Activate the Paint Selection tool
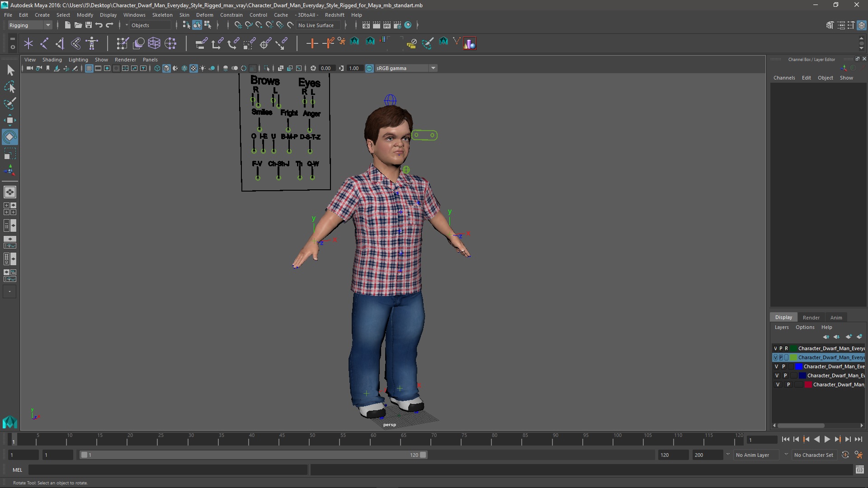Screen dimensions: 868x488 coord(10,103)
